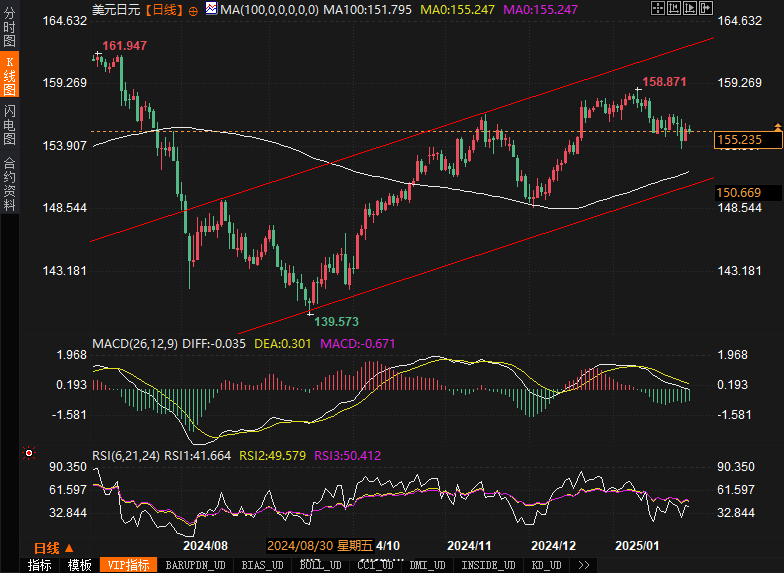Open the 合约资料 contract info tab
The height and width of the screenshot is (573, 784).
coord(10,183)
